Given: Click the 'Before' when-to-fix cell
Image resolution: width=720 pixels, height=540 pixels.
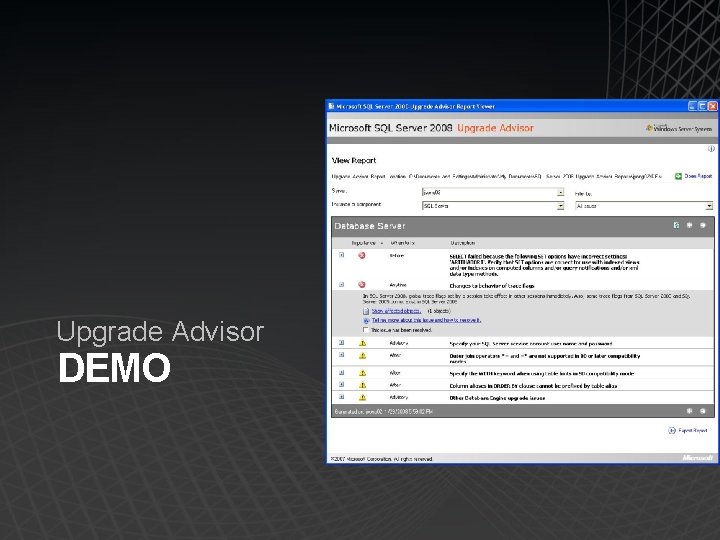Looking at the screenshot, I should [396, 256].
